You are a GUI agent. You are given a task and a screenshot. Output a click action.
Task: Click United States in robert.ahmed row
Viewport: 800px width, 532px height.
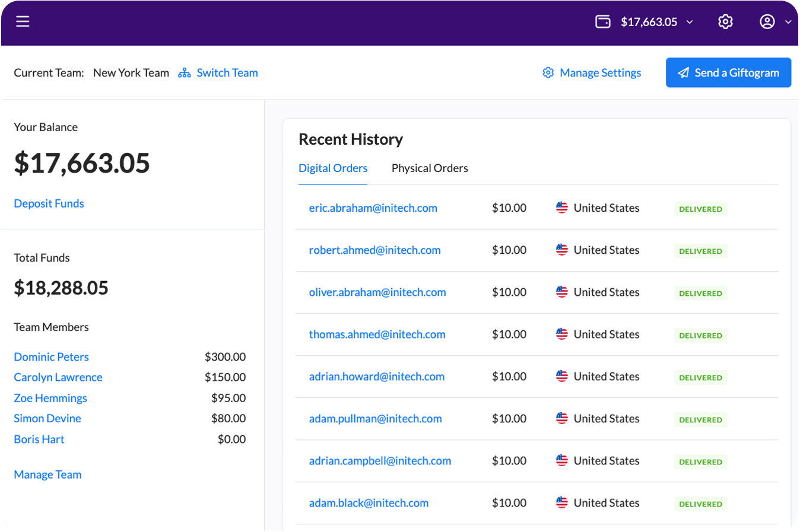point(607,250)
